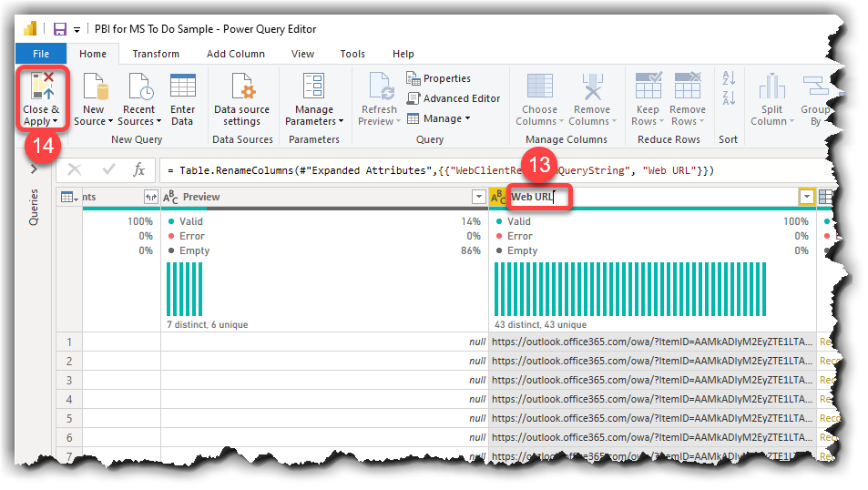Click the Web URL column ABC type icon
Viewport: 868px width, 490px height.
click(x=497, y=197)
